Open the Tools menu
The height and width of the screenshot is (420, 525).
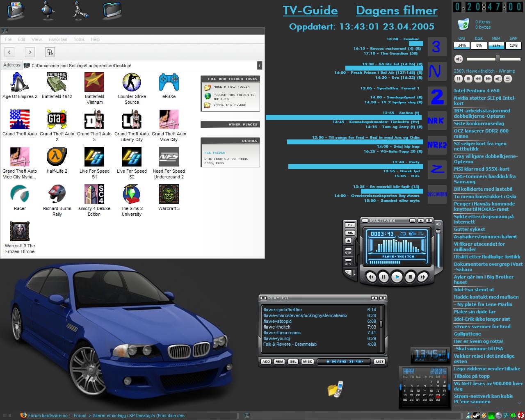tap(79, 39)
